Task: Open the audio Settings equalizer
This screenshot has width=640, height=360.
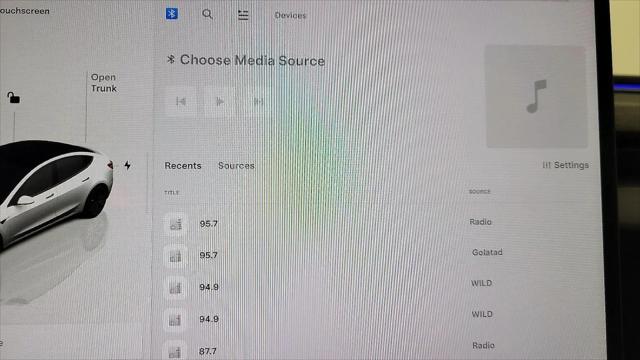Action: point(565,165)
